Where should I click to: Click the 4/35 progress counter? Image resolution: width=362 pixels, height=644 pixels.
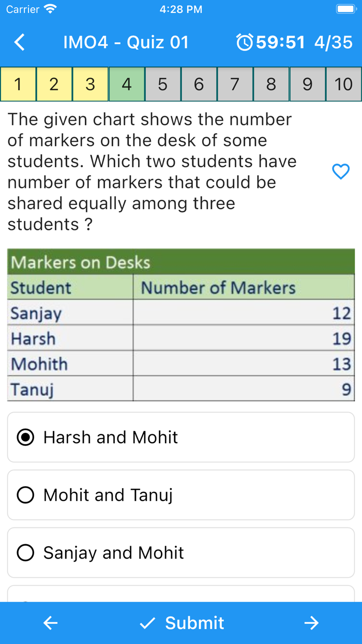(x=333, y=42)
